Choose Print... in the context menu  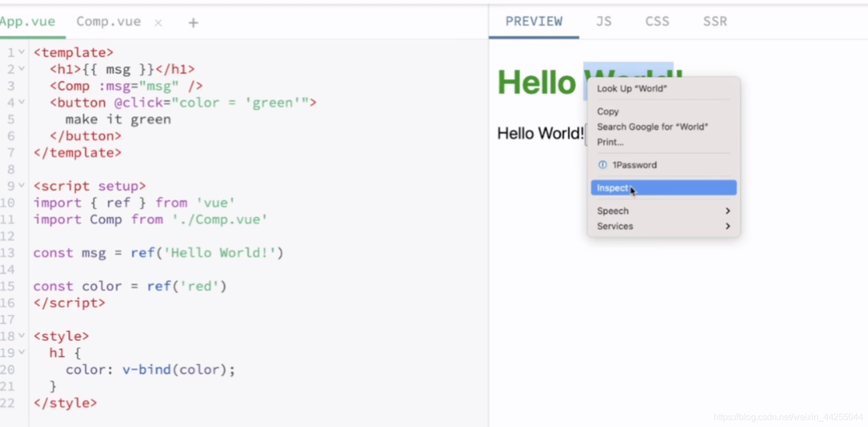click(x=664, y=142)
